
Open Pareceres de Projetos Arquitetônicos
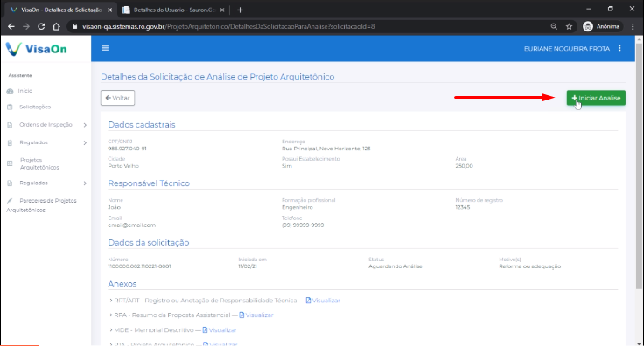41,205
